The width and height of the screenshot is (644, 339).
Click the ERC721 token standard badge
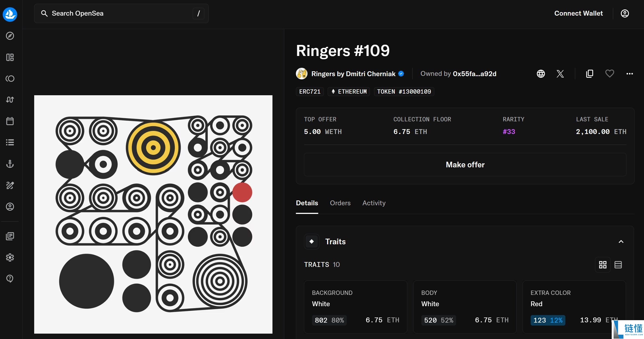310,92
